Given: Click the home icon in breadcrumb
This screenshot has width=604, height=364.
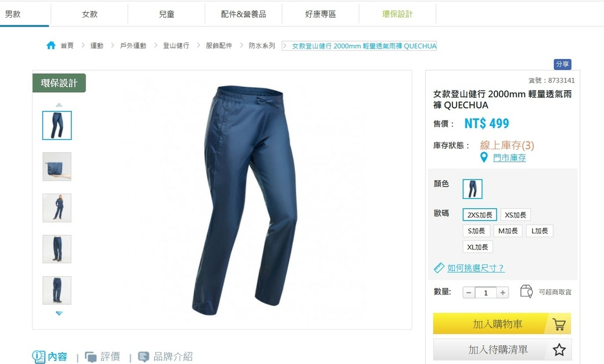Looking at the screenshot, I should tap(51, 45).
